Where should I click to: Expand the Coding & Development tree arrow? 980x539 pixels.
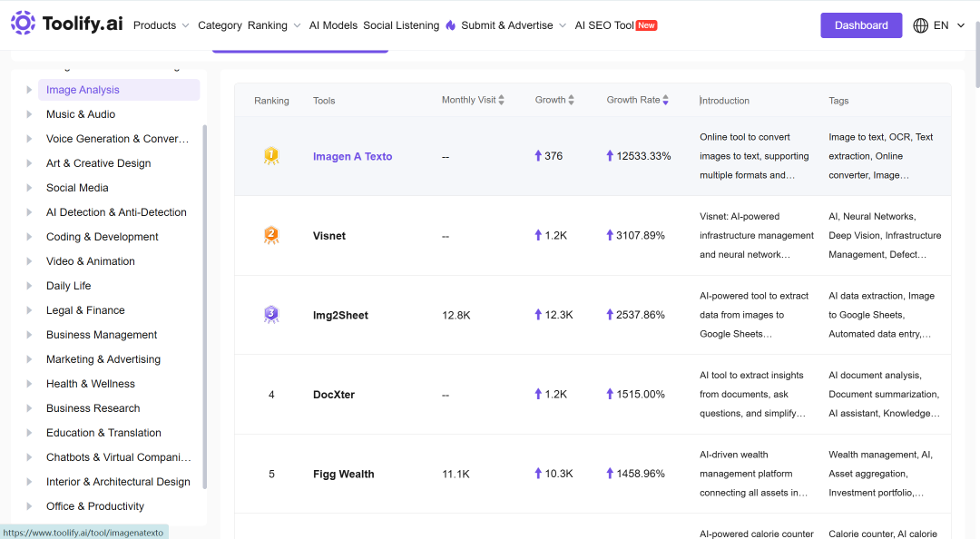(x=29, y=237)
